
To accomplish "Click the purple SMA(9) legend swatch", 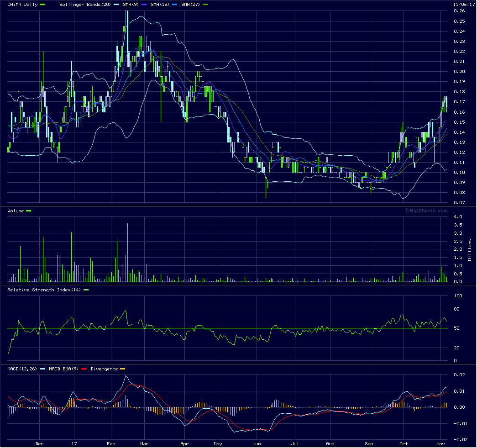I will (x=144, y=4).
